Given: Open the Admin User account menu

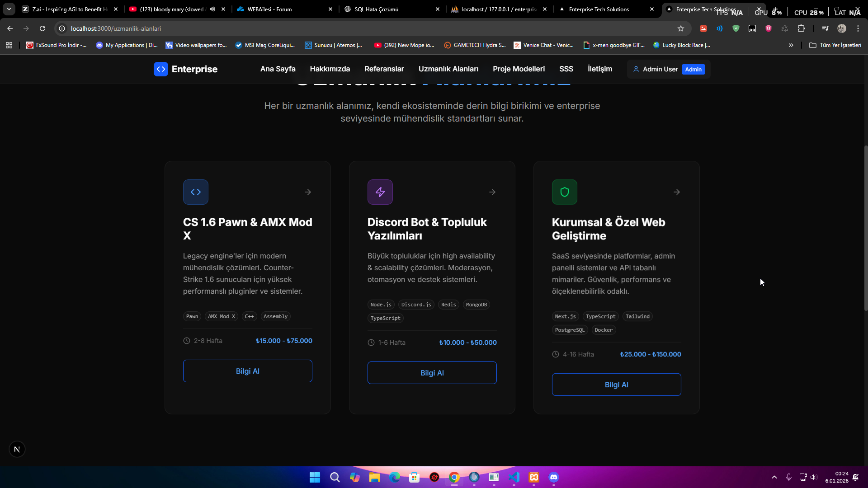Looking at the screenshot, I should pos(669,69).
